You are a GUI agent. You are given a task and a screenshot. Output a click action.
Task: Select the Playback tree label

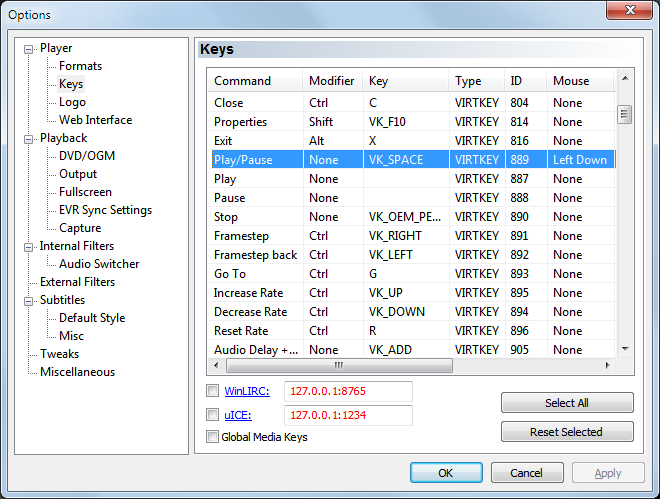click(64, 138)
